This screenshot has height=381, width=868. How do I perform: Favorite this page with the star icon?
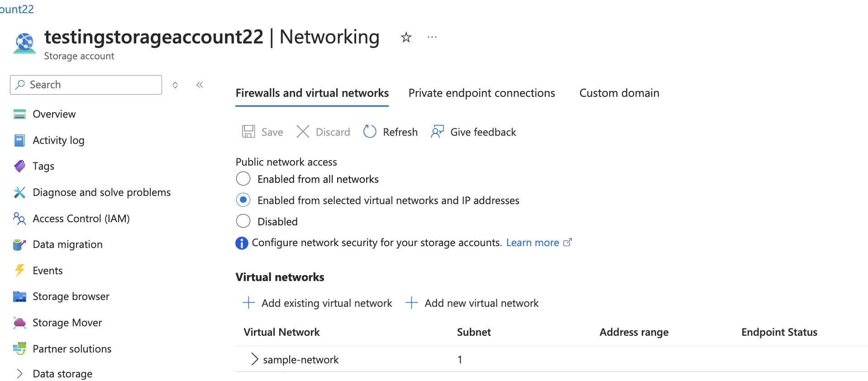point(406,37)
